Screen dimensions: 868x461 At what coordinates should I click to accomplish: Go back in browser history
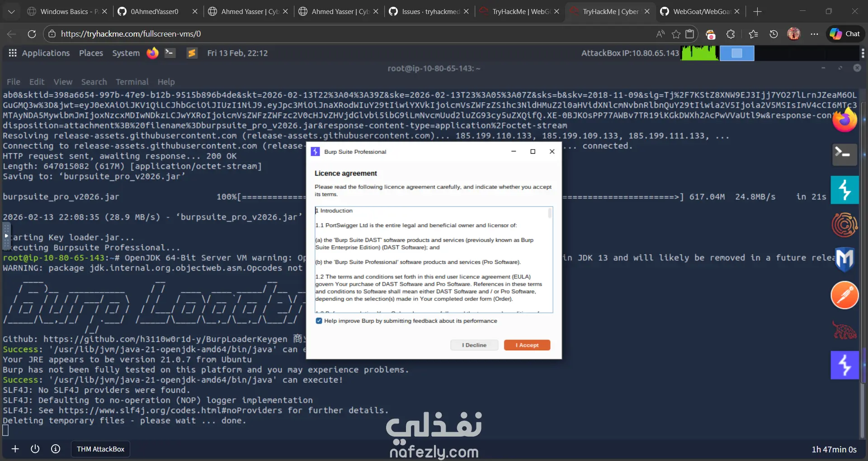(12, 34)
